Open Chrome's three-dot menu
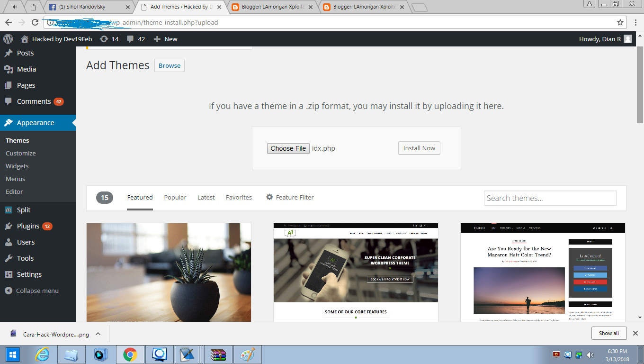 click(635, 22)
